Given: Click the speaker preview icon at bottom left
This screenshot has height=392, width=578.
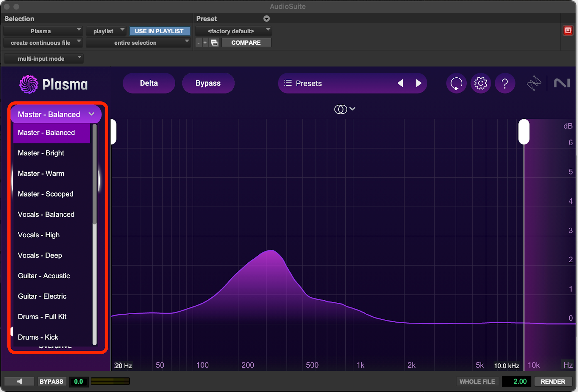Looking at the screenshot, I should [20, 382].
